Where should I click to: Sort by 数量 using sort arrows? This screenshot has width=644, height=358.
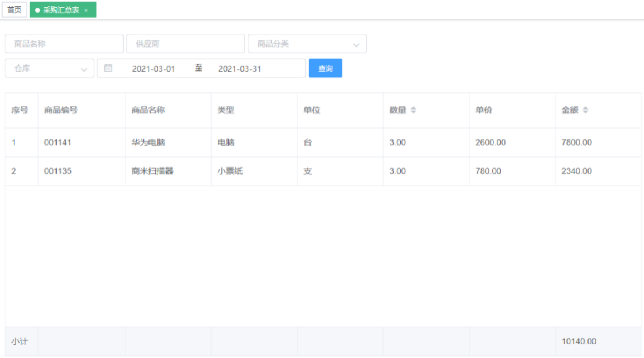pos(413,110)
